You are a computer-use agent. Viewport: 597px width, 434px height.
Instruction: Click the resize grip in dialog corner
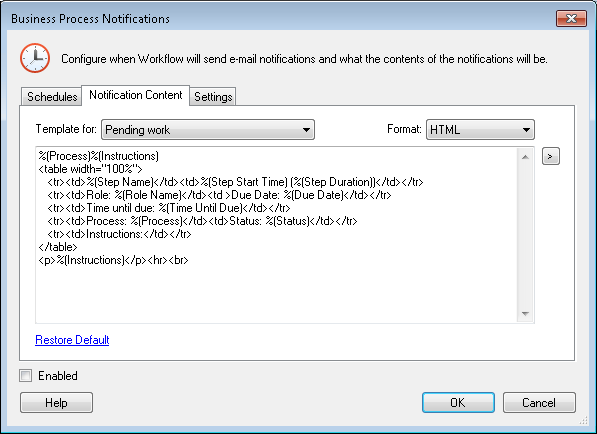(583, 420)
